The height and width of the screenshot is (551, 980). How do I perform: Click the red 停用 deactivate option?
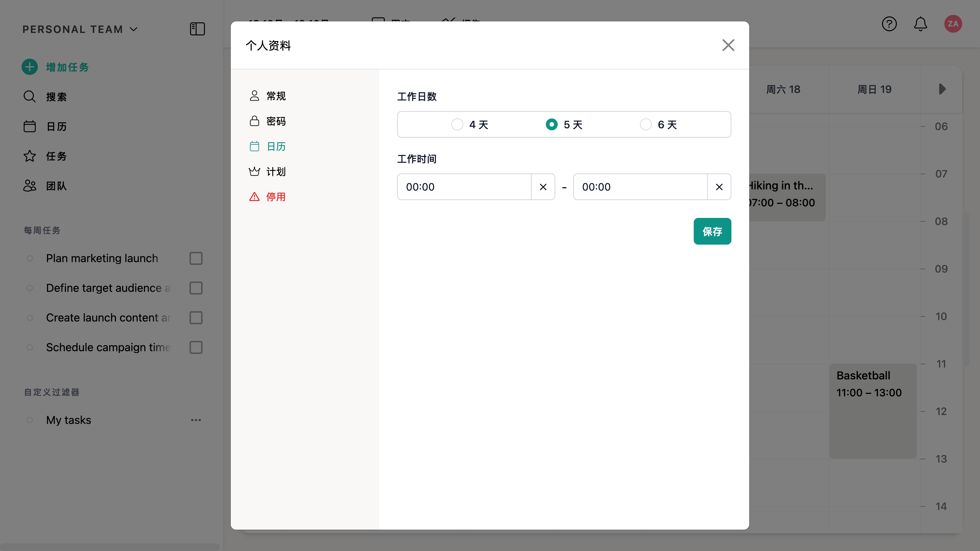pyautogui.click(x=275, y=197)
